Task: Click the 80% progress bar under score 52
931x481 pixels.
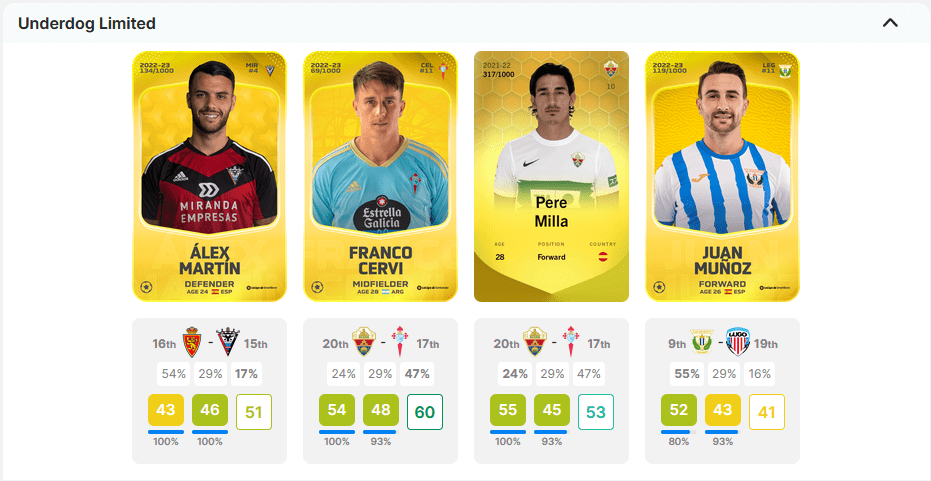Action: pyautogui.click(x=679, y=432)
